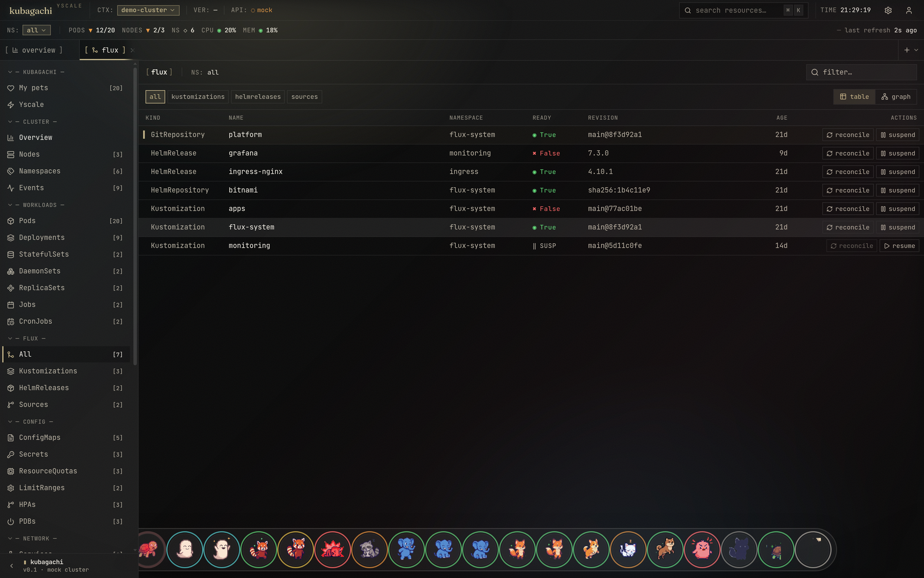
Task: Go to Nodes in sidebar
Action: 66,154
